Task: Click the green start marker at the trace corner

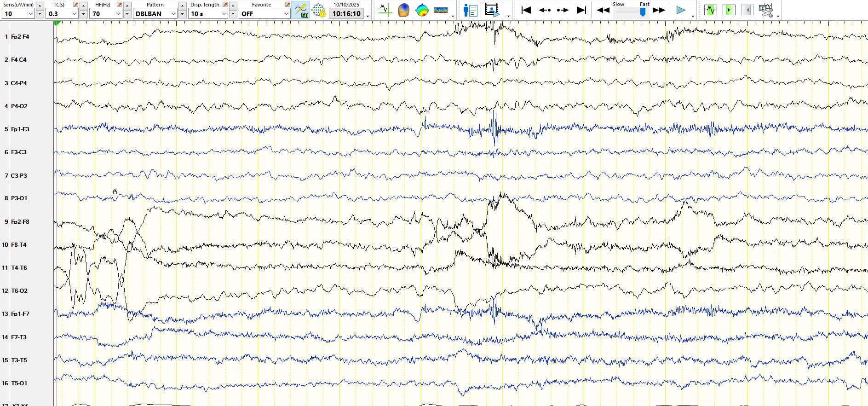Action: [57, 23]
